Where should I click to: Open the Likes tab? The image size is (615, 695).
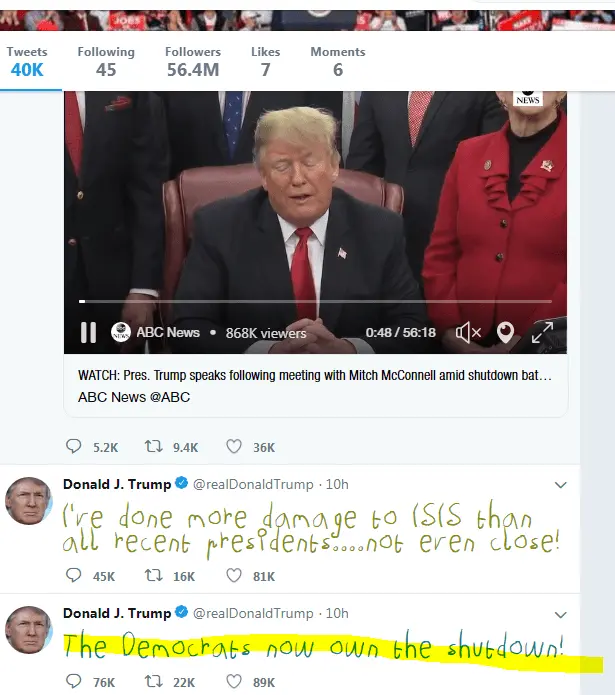[x=265, y=62]
